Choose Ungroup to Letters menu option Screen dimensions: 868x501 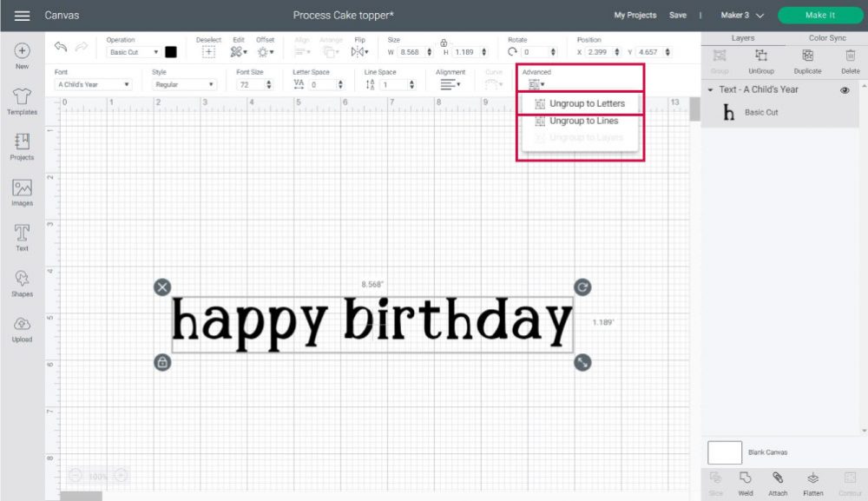[x=586, y=103]
